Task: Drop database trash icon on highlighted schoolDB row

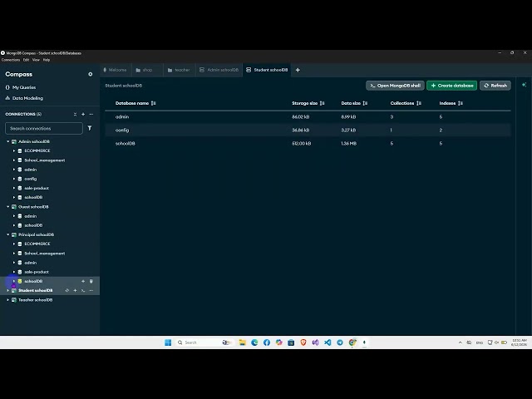Action: [x=91, y=281]
